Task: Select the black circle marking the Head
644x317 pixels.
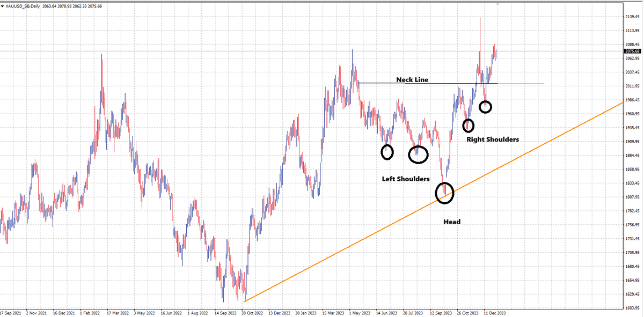Action: [x=445, y=193]
